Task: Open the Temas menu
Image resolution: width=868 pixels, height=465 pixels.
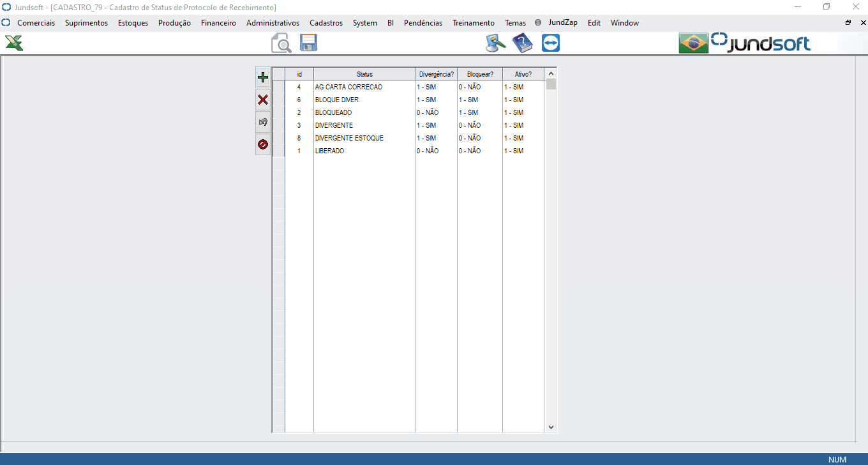Action: coord(515,22)
